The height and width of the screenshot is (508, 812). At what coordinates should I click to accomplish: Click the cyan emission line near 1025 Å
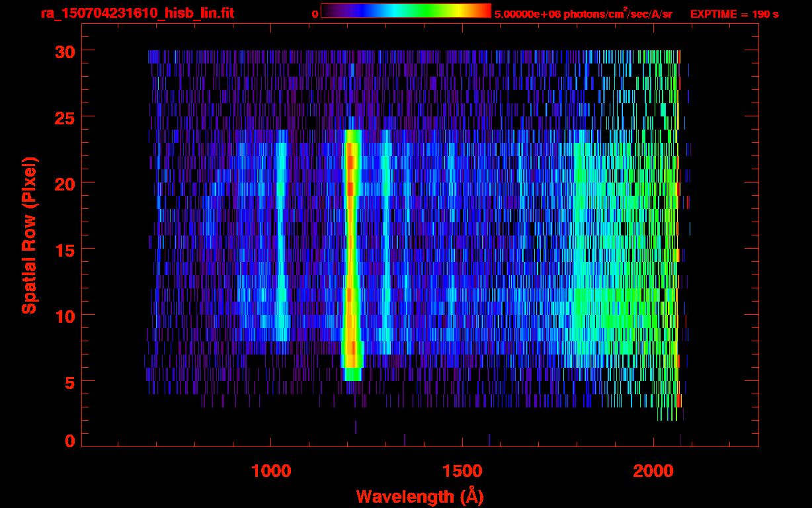click(x=281, y=235)
